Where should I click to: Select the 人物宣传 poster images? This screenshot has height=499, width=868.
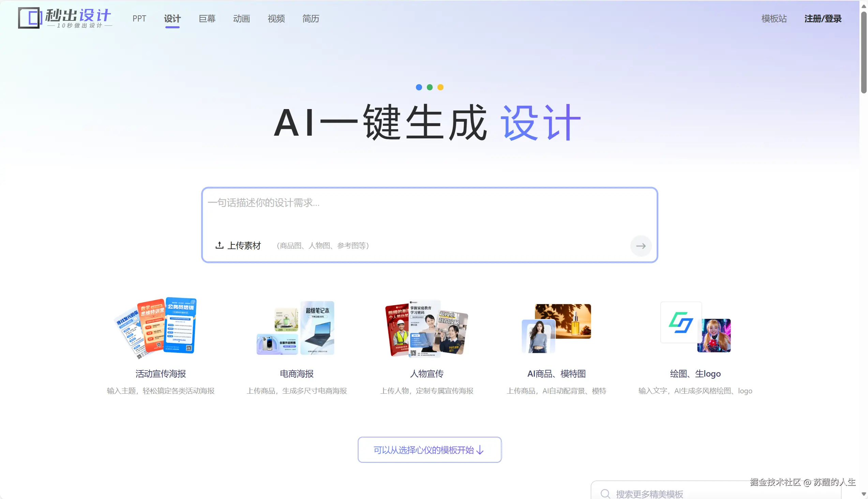pos(426,328)
